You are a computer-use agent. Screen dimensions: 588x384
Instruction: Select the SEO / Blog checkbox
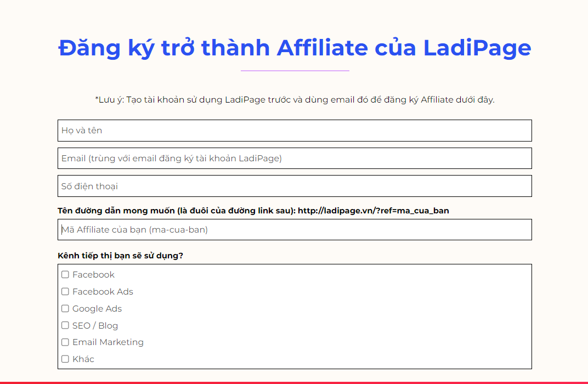[65, 325]
